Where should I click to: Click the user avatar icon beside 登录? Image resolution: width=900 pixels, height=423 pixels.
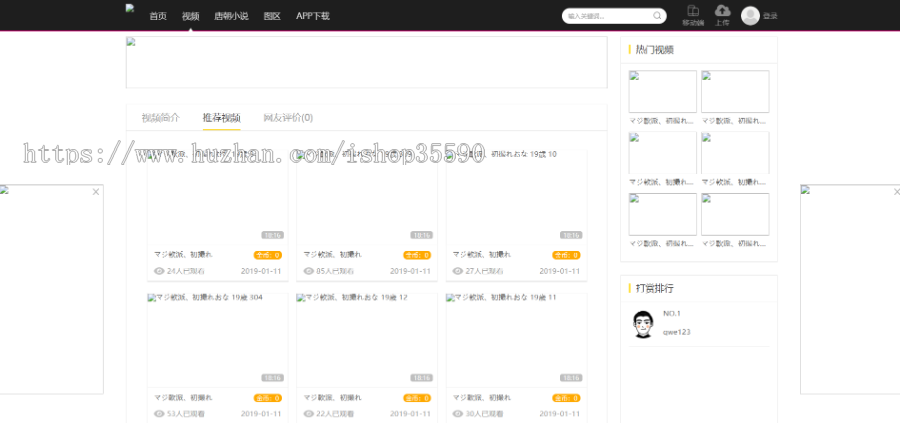750,15
